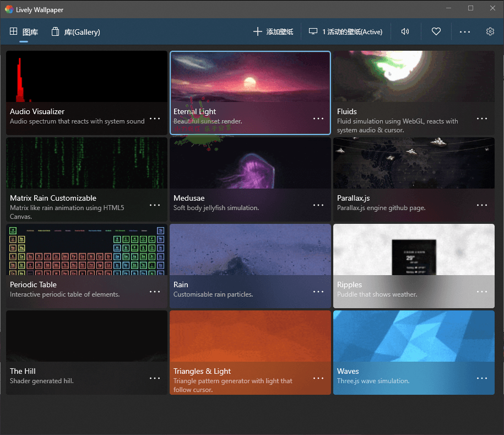Set the Waves wallpaper
This screenshot has width=504, height=435.
tap(414, 336)
